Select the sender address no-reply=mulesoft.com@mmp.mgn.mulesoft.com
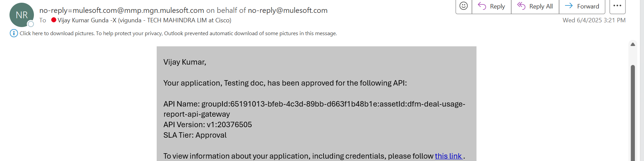 [x=122, y=10]
